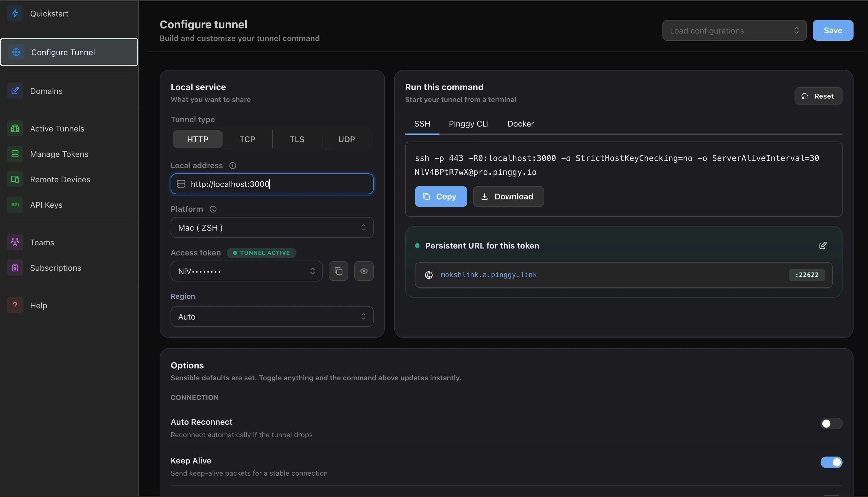Screen dimensions: 868x497
Task: Switch to the Pinggy CLI tab
Action: 468,124
